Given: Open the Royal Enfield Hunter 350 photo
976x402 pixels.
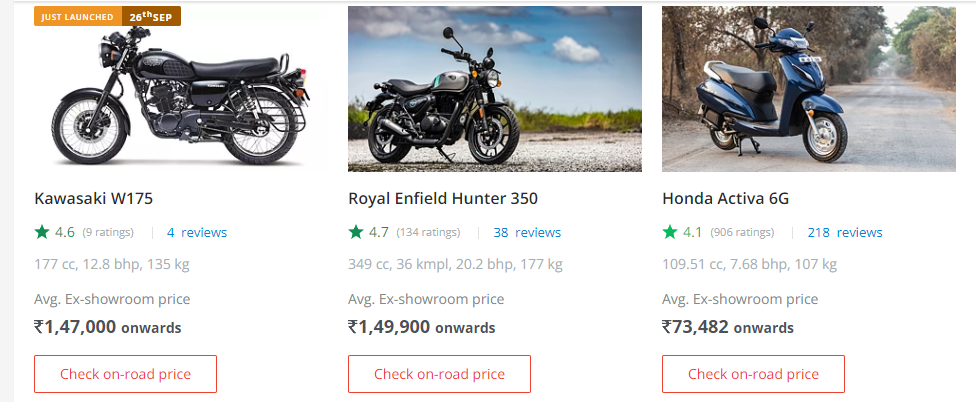Looking at the screenshot, I should tap(495, 90).
